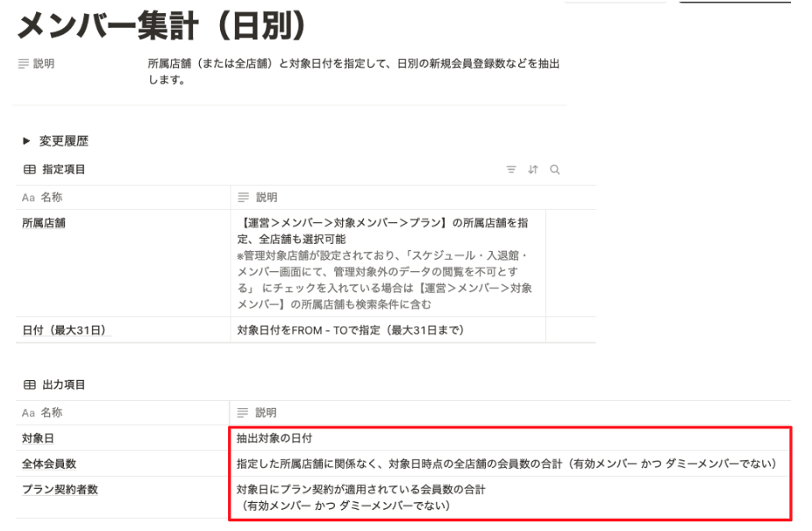Viewport: 812px width, 531px height.
Task: Click the 指定項目 table view icon
Action: click(x=30, y=169)
